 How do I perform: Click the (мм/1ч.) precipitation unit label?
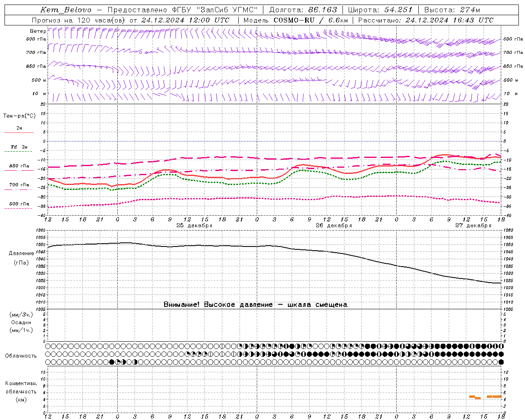click(21, 330)
